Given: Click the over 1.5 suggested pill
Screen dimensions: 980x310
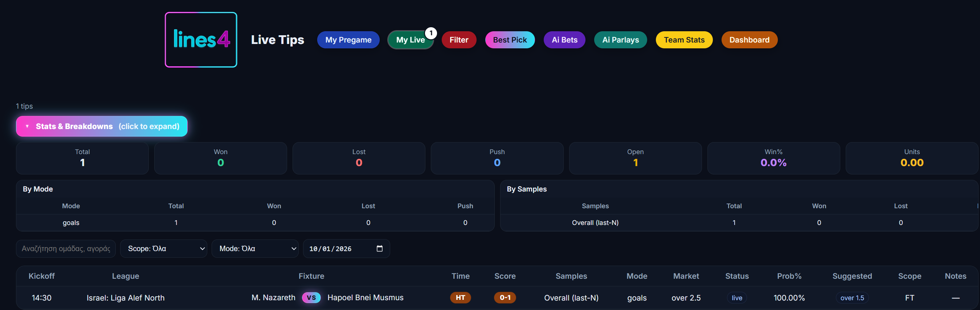Looking at the screenshot, I should [x=852, y=298].
